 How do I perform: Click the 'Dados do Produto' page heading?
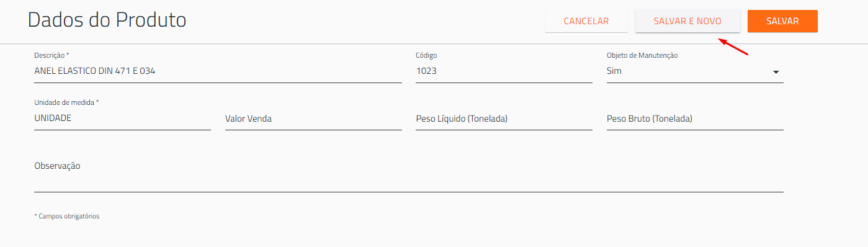[107, 20]
